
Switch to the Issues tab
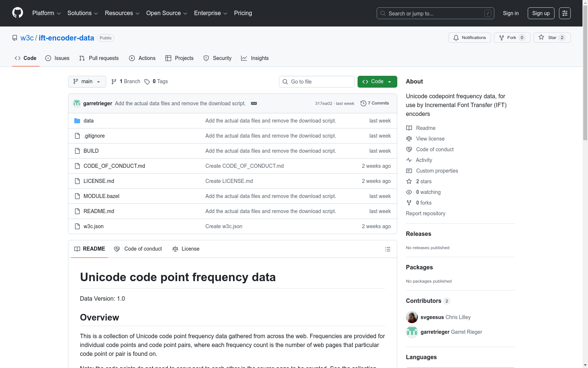pyautogui.click(x=57, y=58)
